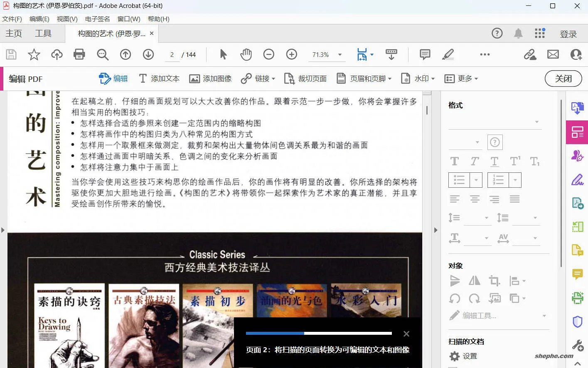Send the file by email envelope icon
This screenshot has height=368, width=588.
pyautogui.click(x=553, y=54)
